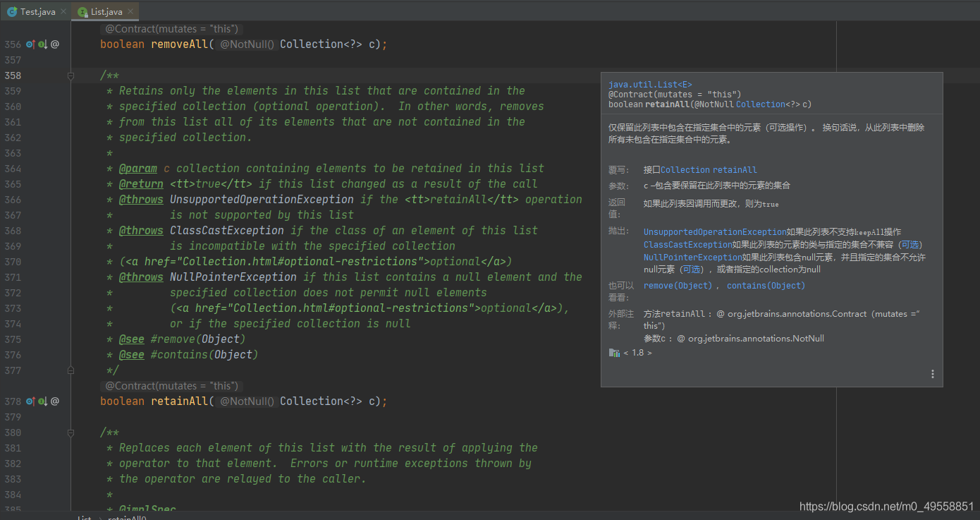Click the JDK library icon beside < 1.8 >
980x520 pixels.
(x=614, y=353)
